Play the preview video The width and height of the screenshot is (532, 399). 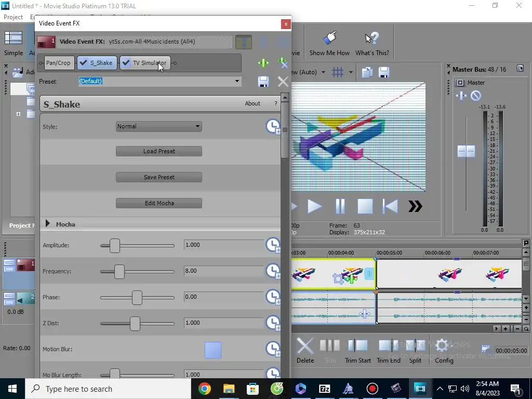click(x=314, y=206)
